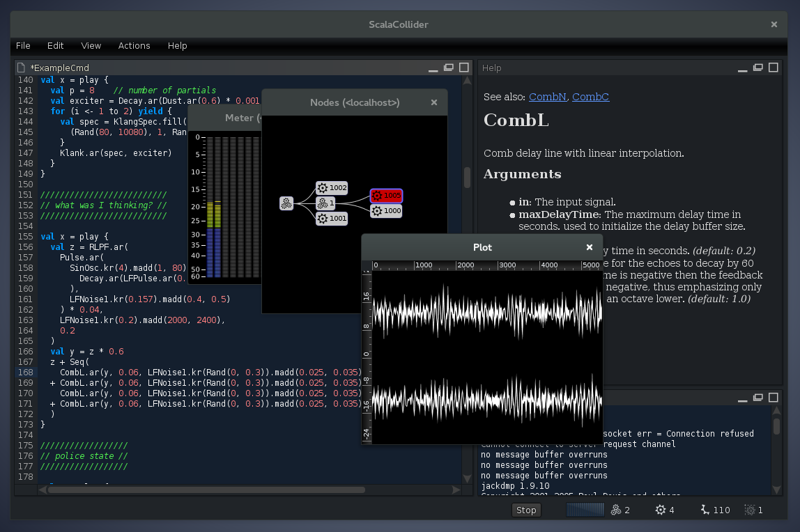Open the CombC help link
The image size is (800, 532).
pos(590,97)
